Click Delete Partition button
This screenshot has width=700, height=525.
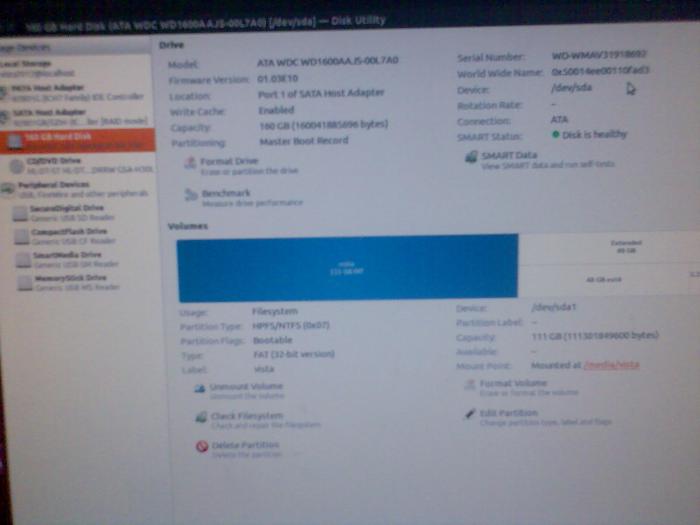[238, 449]
